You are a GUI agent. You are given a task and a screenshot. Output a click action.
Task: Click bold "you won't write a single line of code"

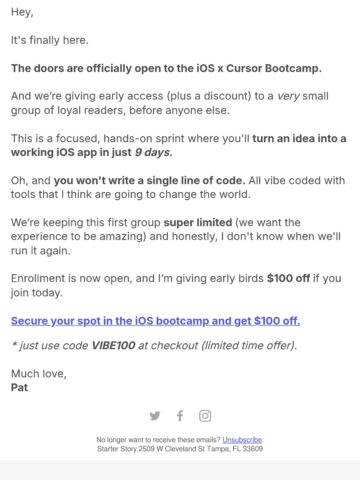(x=149, y=180)
